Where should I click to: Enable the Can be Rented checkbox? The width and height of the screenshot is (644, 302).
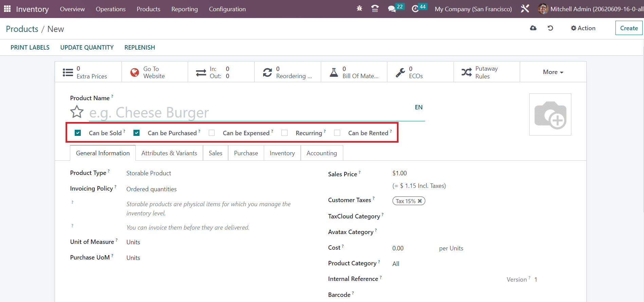click(337, 133)
